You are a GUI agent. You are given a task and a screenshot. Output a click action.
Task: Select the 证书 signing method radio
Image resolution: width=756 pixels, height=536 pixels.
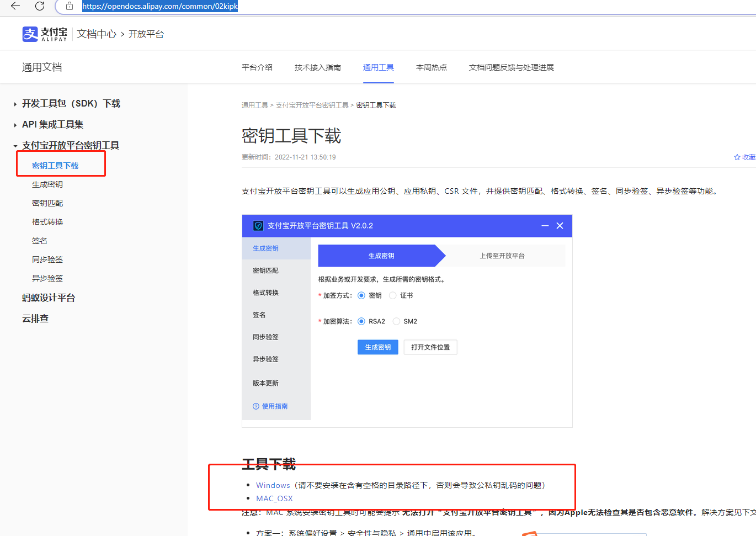[393, 296]
